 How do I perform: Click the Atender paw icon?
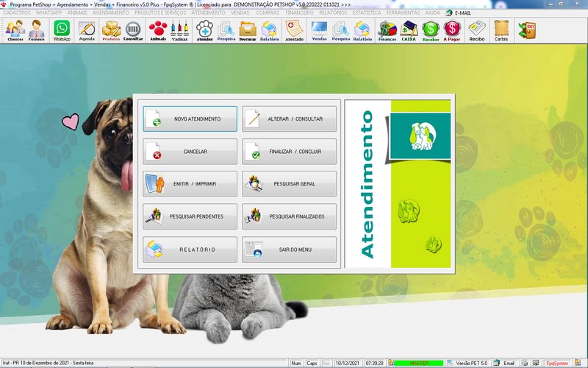(205, 31)
